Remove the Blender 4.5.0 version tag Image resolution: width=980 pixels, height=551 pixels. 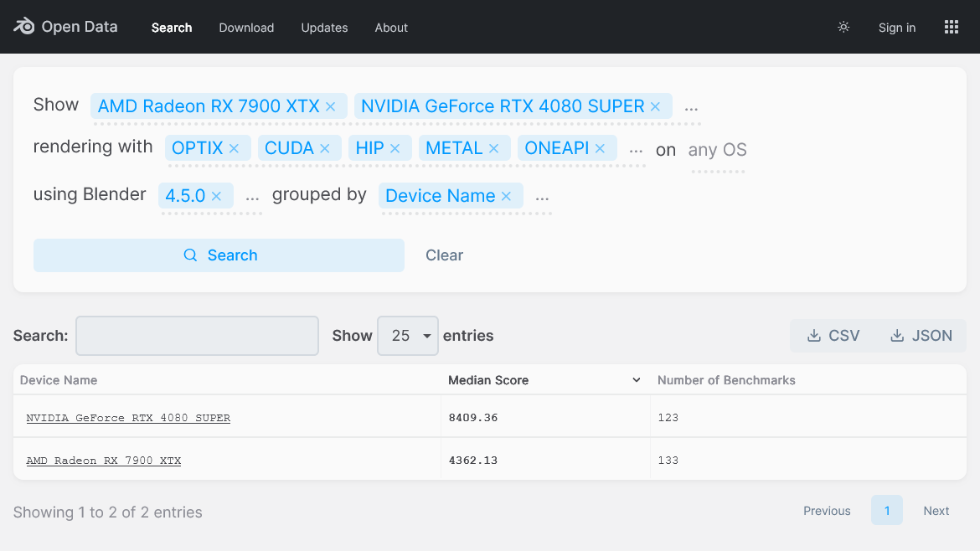pos(216,196)
